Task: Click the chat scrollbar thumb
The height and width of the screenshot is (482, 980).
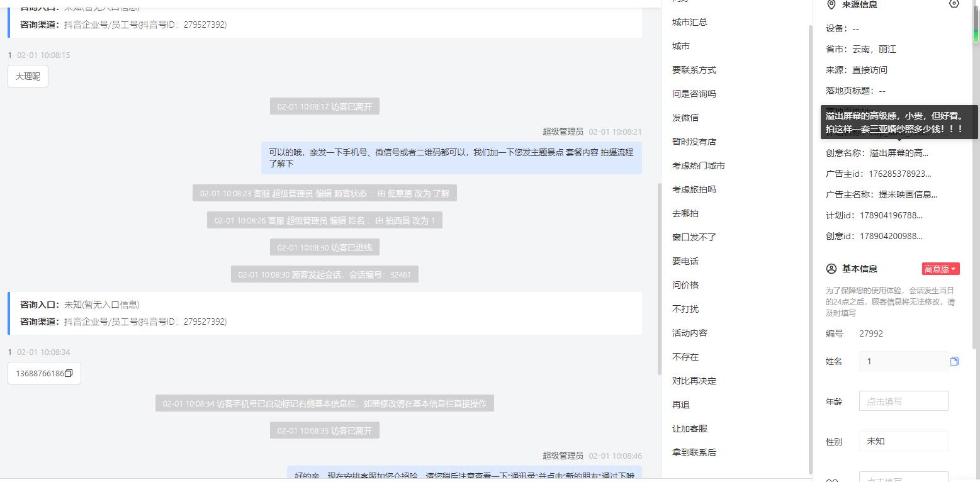Action: tap(659, 278)
